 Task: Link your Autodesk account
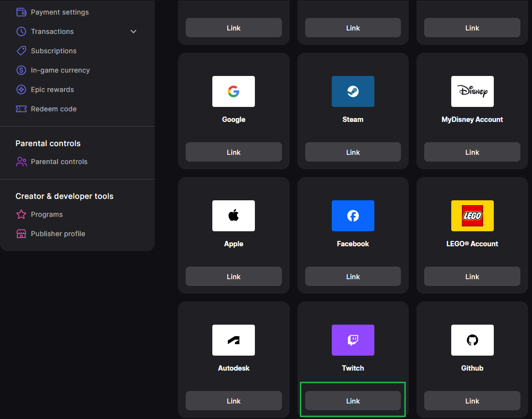click(x=234, y=401)
